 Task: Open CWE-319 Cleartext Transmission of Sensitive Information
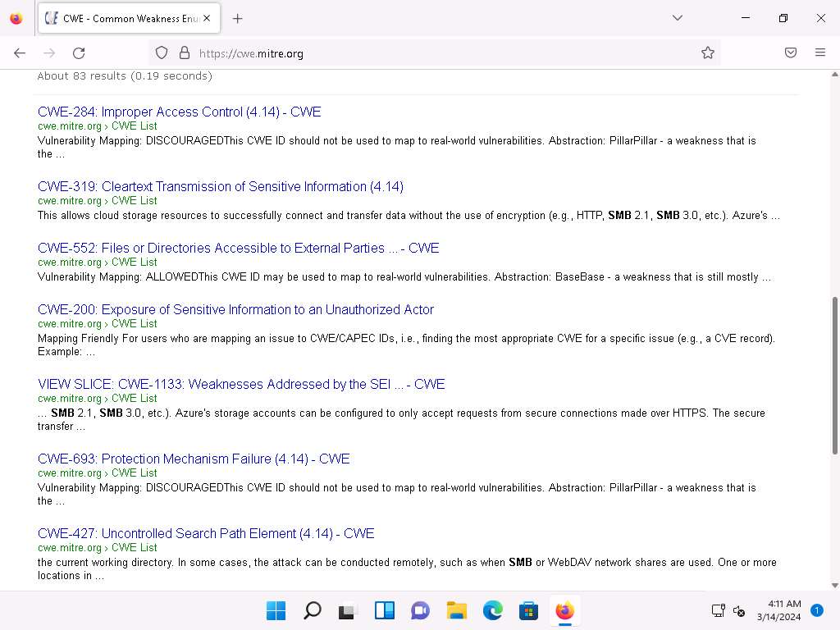tap(220, 186)
